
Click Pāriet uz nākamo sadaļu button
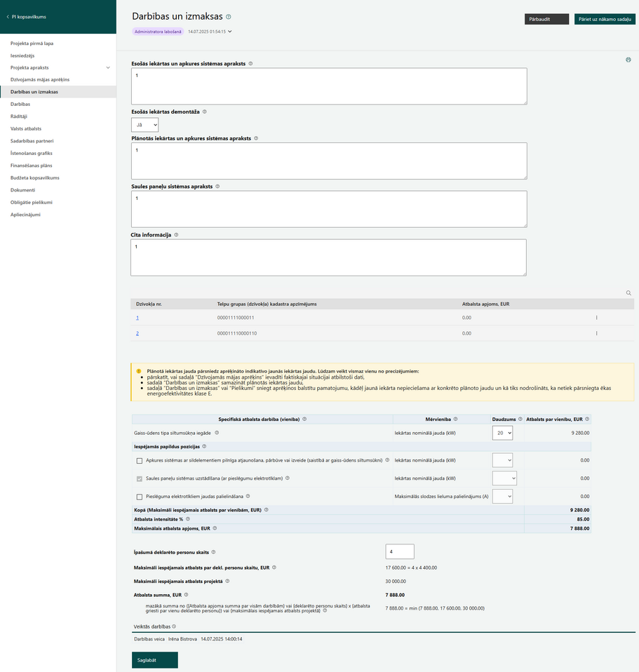click(605, 19)
